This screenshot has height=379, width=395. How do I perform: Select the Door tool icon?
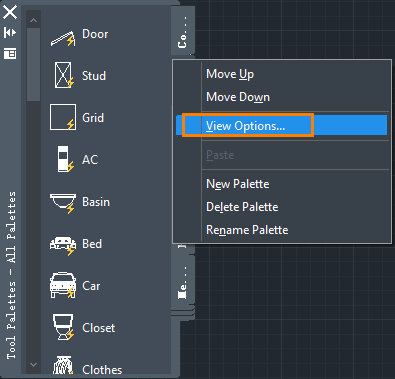click(x=63, y=38)
